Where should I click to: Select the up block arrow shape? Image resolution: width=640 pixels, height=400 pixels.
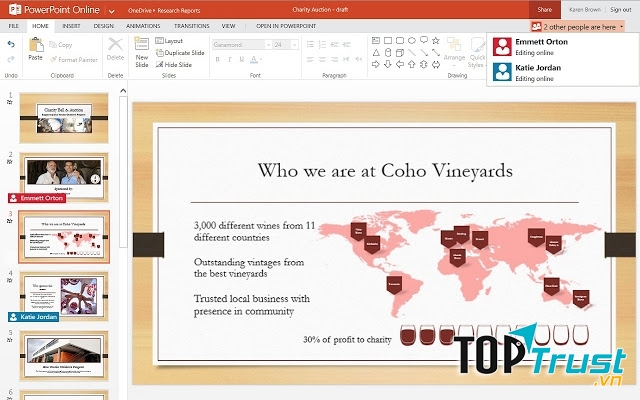coord(412,64)
